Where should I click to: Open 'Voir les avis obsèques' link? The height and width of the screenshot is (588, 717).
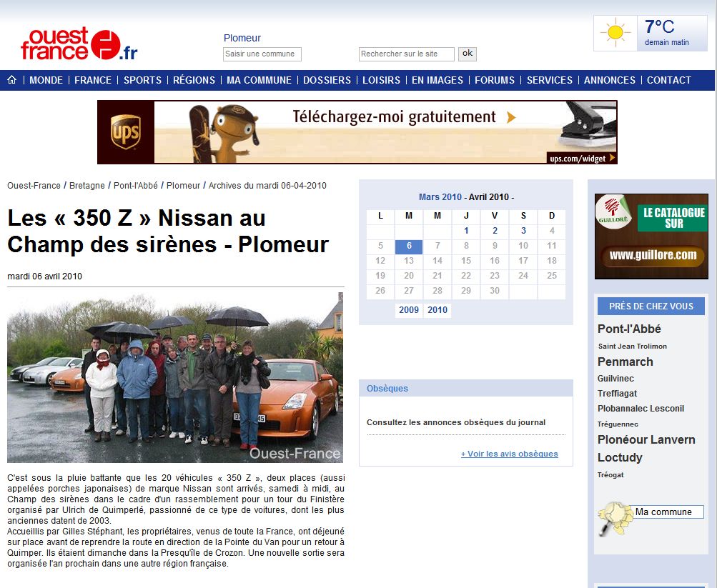[509, 454]
